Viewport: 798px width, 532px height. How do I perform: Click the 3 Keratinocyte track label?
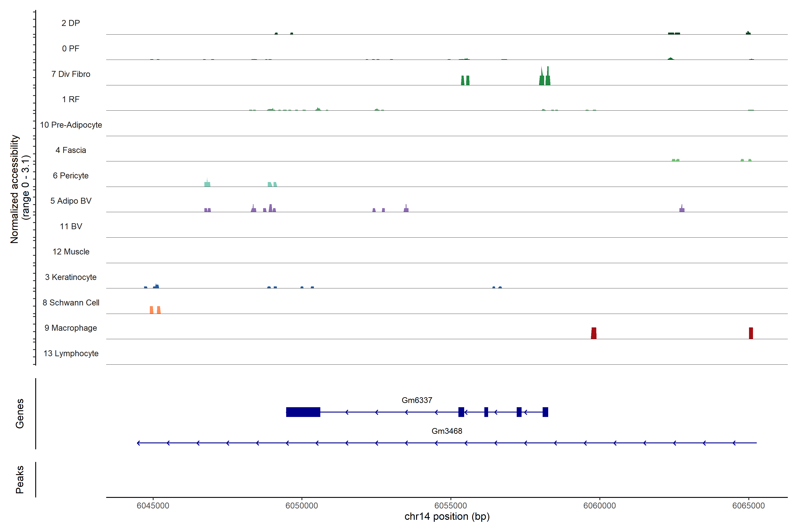tap(70, 277)
